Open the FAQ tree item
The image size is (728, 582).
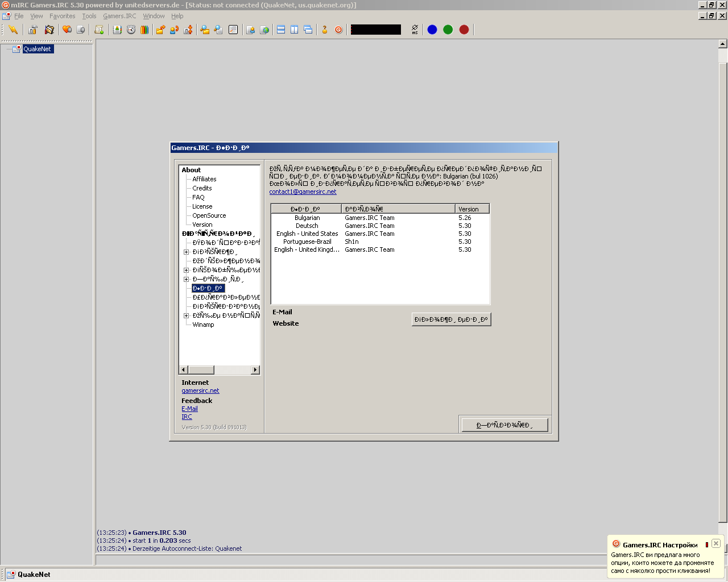coord(198,197)
